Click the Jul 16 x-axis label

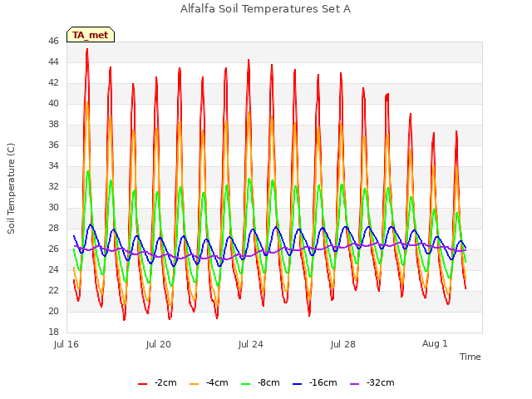pos(66,344)
